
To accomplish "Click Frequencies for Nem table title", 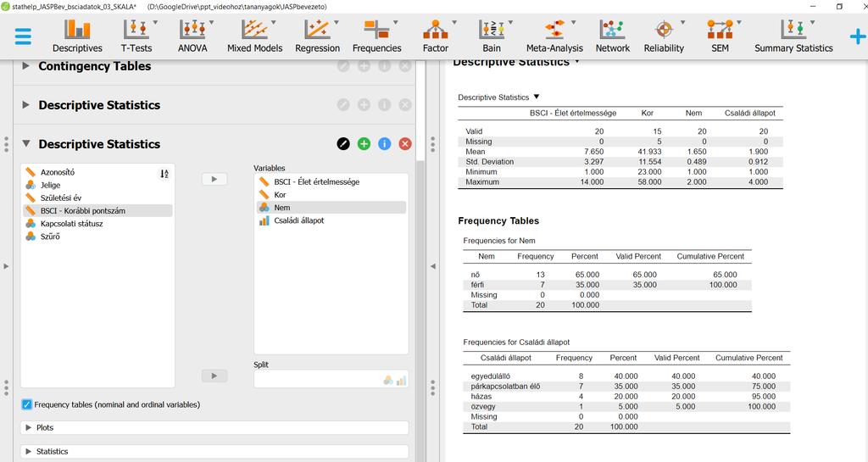I will click(x=498, y=241).
